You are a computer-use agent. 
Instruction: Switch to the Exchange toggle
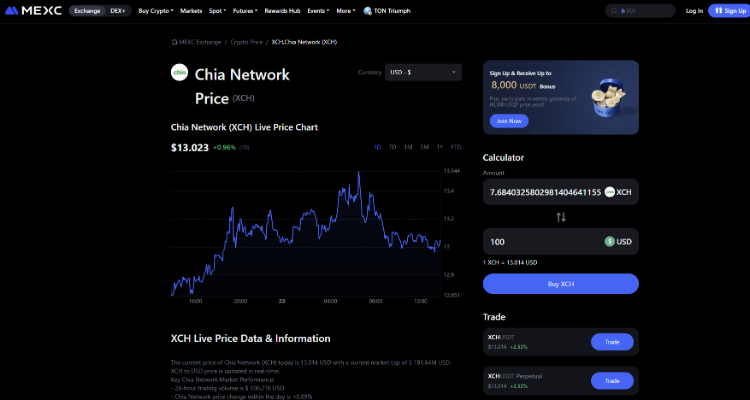[86, 11]
